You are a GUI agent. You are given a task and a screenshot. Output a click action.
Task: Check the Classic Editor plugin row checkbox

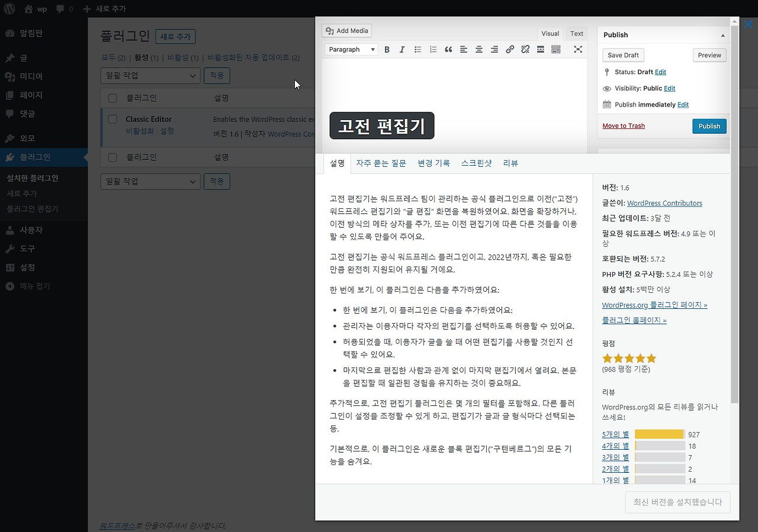(113, 119)
